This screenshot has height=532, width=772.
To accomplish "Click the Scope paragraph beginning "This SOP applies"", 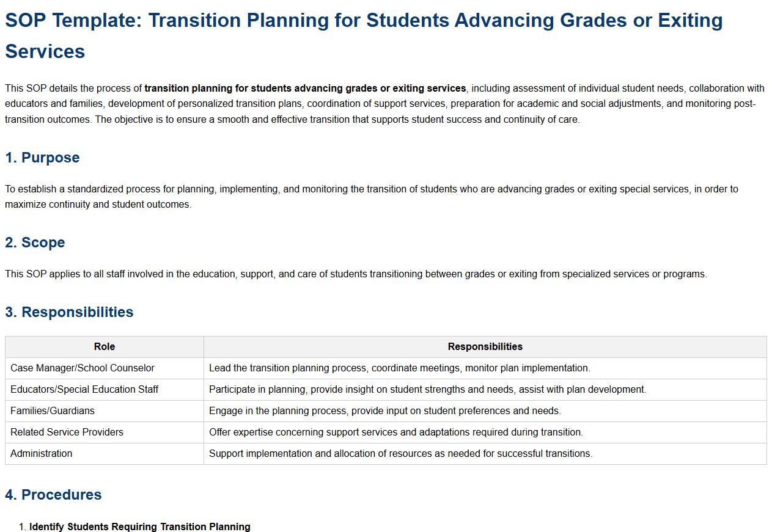I will [356, 274].
